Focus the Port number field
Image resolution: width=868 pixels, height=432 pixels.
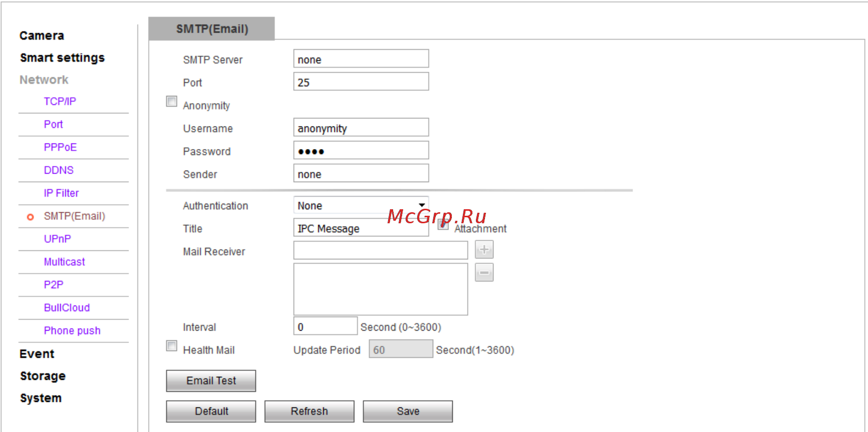[x=361, y=82]
